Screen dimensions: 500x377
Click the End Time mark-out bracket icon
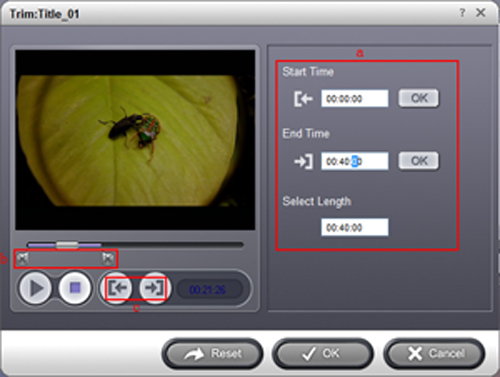tap(304, 162)
